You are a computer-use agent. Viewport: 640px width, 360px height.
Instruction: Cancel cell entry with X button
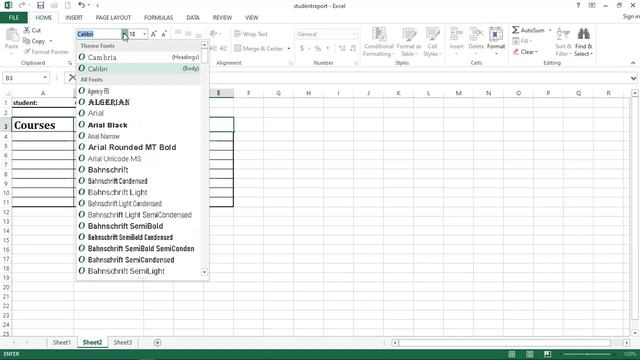point(72,78)
